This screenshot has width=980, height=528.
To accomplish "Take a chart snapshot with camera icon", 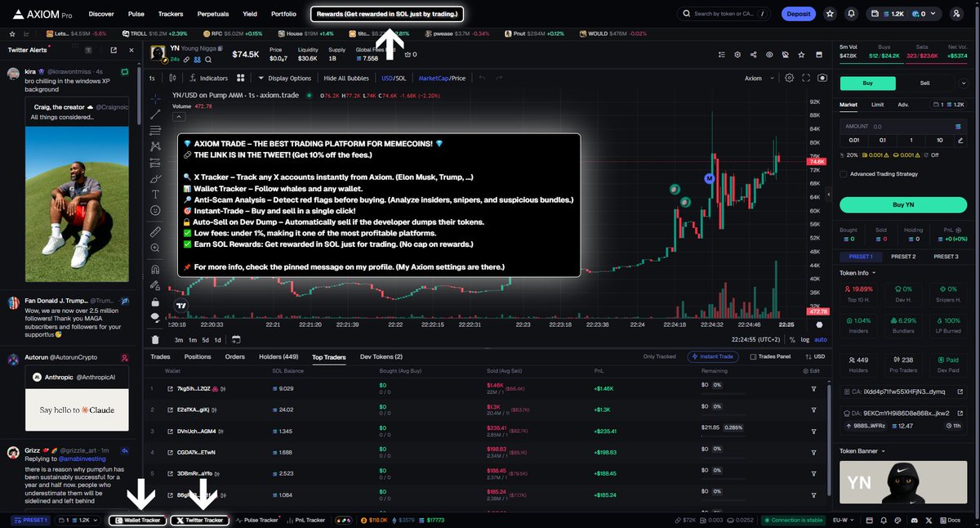I will pyautogui.click(x=822, y=78).
